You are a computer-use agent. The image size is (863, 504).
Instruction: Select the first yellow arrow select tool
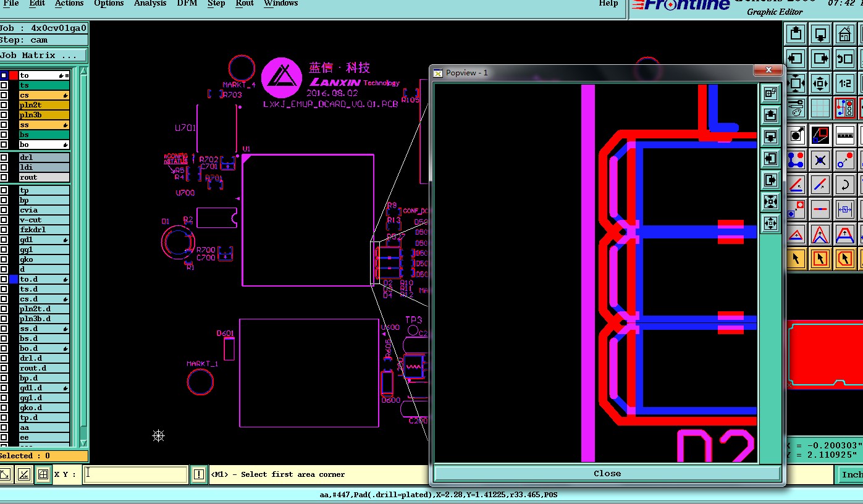pos(796,258)
